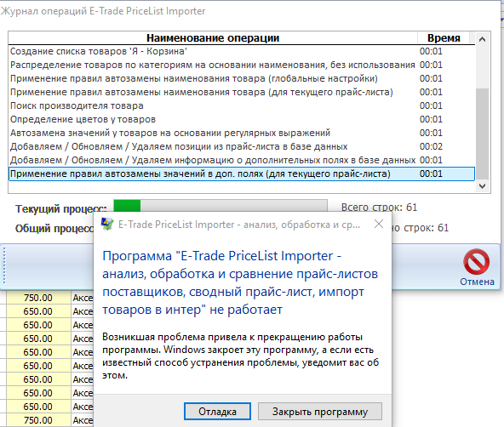Screen dimensions: 504x427
Task: Click the Общий процесс label
Action: click(x=54, y=228)
